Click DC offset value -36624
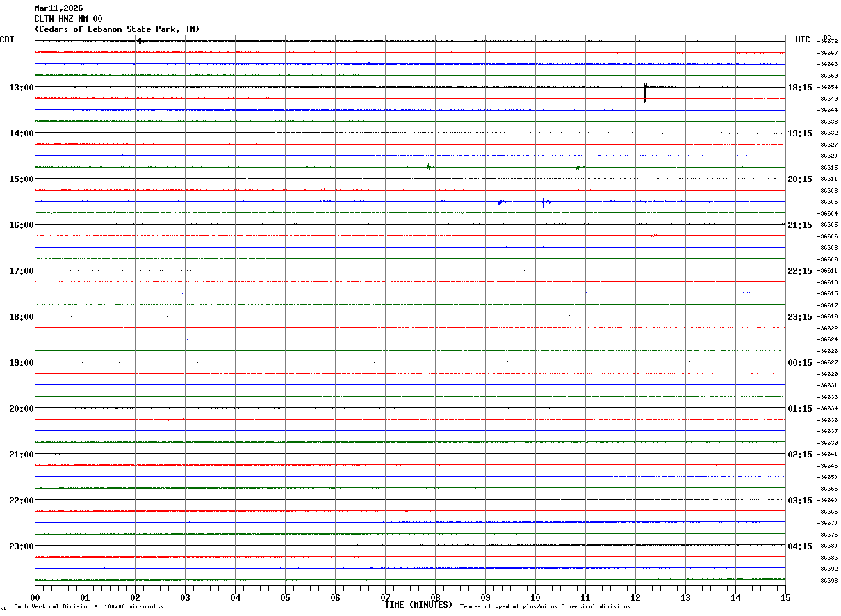Screen dimensions: 841x616 [x=828, y=339]
